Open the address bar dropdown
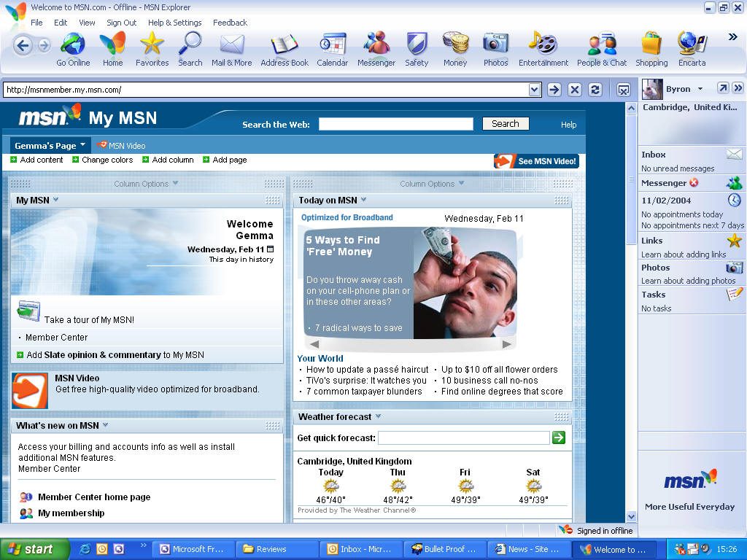The width and height of the screenshot is (747, 560). point(535,90)
